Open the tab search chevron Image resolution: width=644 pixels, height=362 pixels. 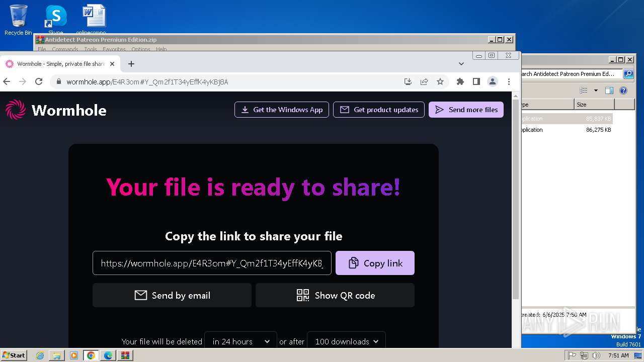click(461, 64)
